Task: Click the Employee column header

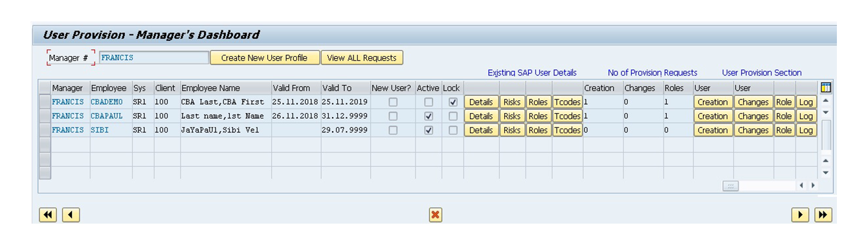Action: tap(110, 88)
